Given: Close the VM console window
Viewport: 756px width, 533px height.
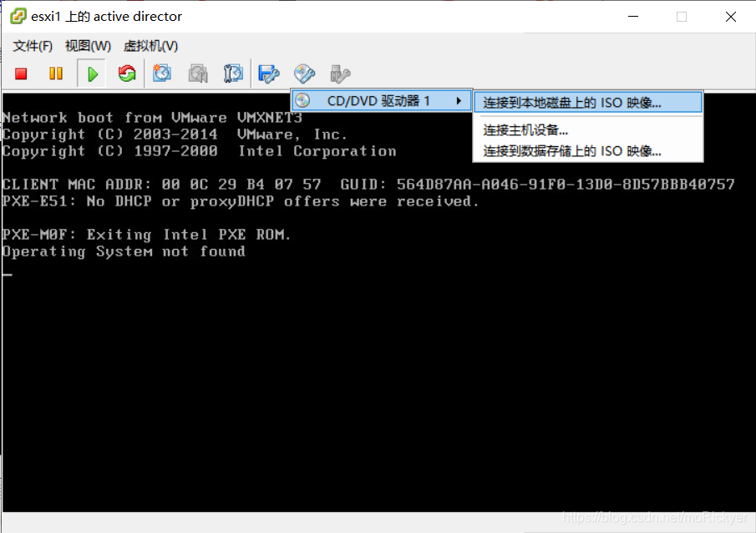Looking at the screenshot, I should click(x=730, y=17).
